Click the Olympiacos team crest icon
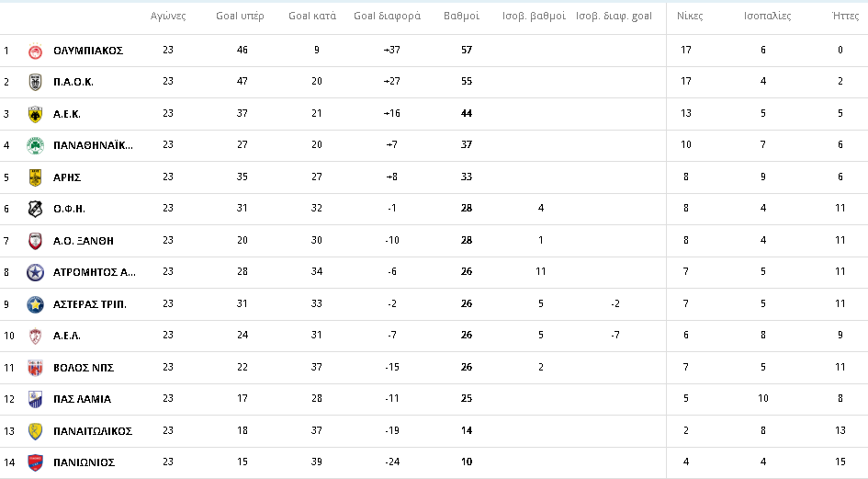 36,51
